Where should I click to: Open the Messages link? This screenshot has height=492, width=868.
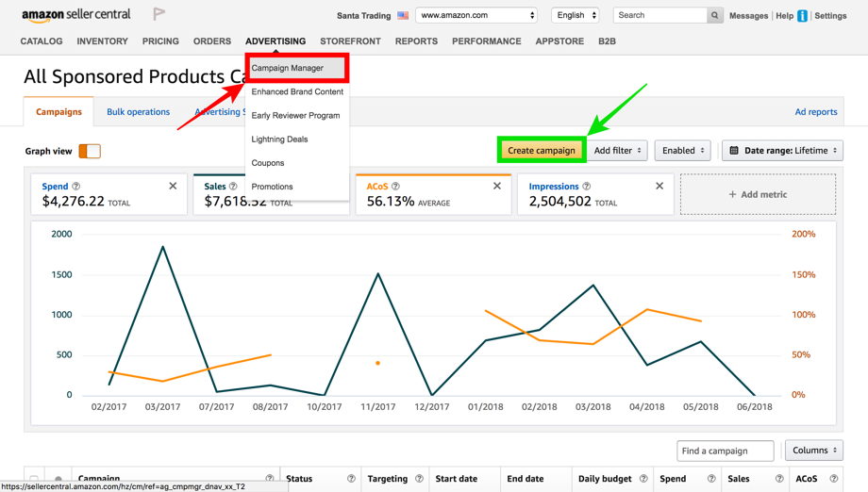point(748,16)
